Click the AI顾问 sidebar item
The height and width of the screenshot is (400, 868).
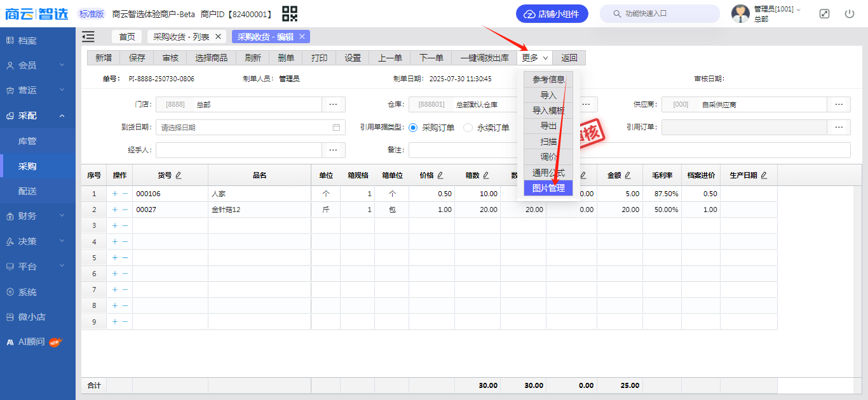click(37, 342)
